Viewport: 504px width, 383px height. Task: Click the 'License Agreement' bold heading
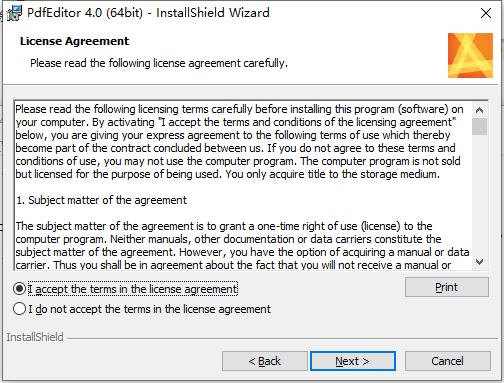pos(74,41)
